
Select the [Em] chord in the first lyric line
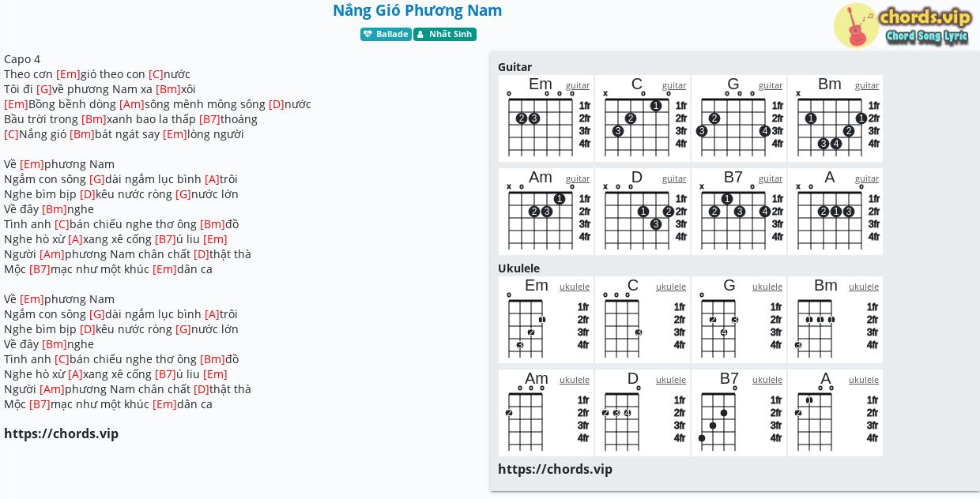pos(68,74)
